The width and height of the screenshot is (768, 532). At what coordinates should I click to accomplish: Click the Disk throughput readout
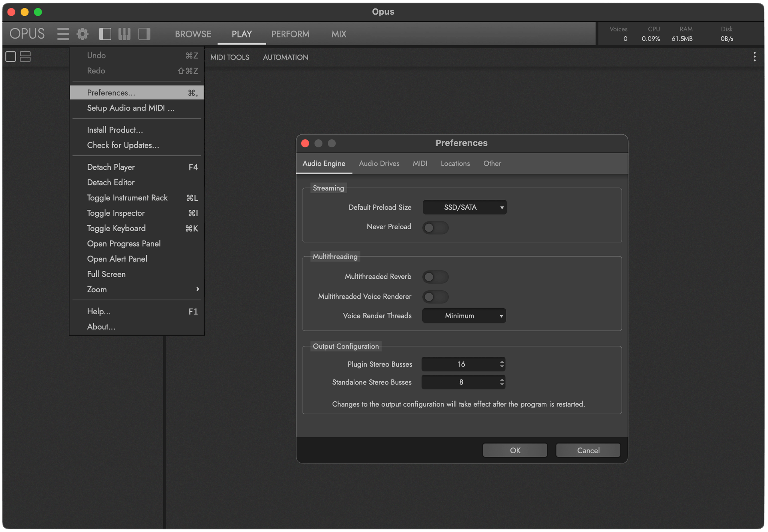click(x=727, y=34)
